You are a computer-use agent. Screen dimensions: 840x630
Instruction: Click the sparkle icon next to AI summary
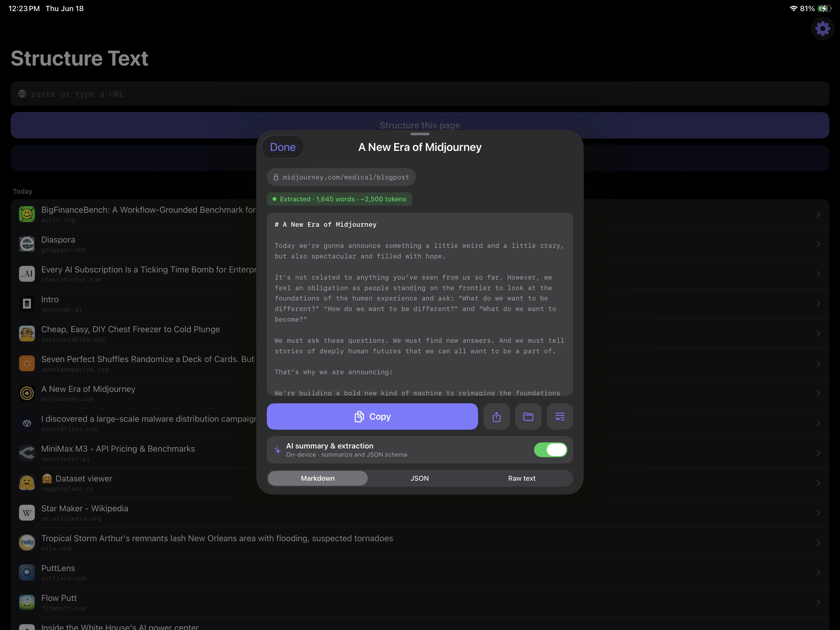tap(278, 450)
